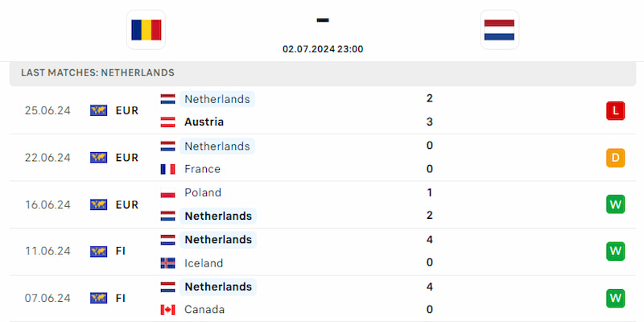
Task: Open the France team link
Action: click(202, 169)
